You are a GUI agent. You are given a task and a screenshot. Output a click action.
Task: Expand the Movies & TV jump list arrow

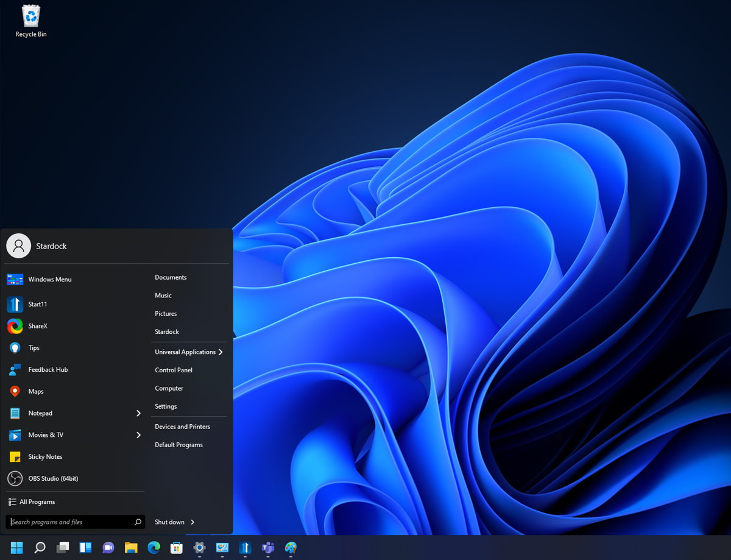pos(138,435)
